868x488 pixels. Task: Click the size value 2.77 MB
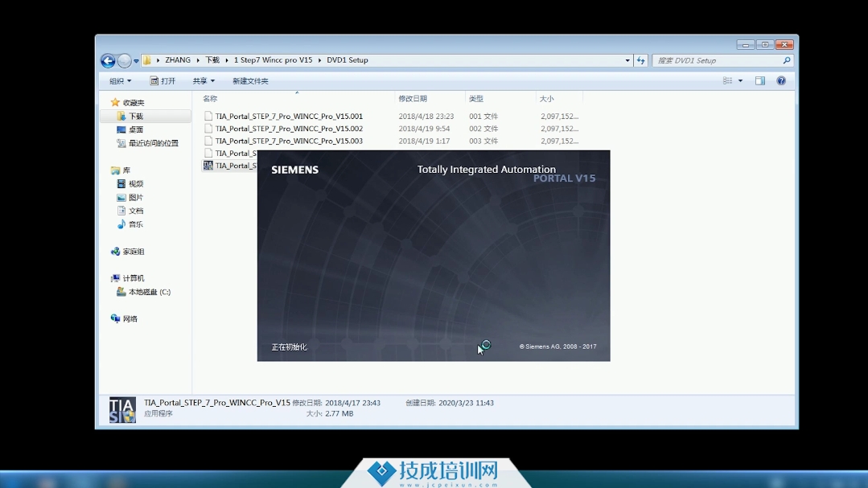(339, 413)
